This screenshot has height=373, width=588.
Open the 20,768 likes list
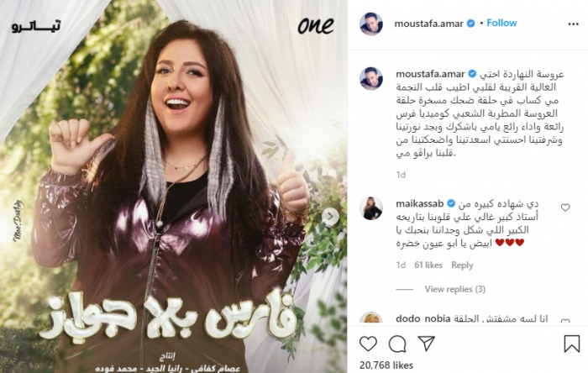click(x=386, y=365)
